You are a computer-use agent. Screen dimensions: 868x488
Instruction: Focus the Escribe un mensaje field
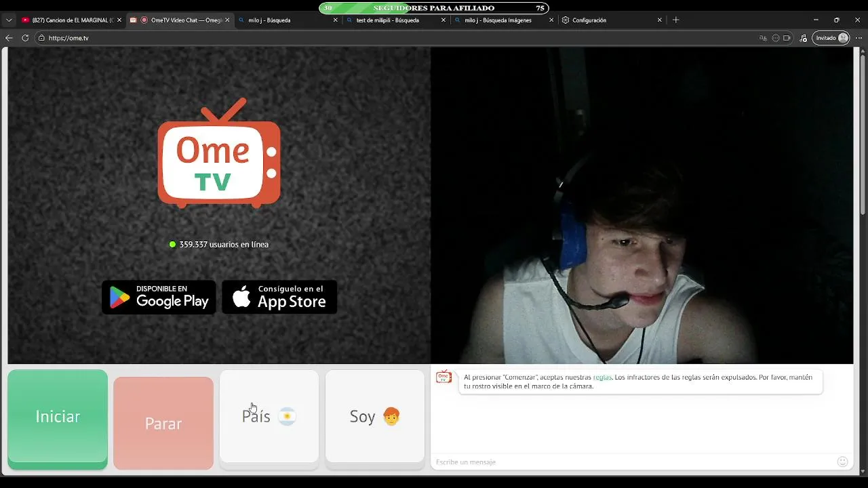pyautogui.click(x=634, y=462)
